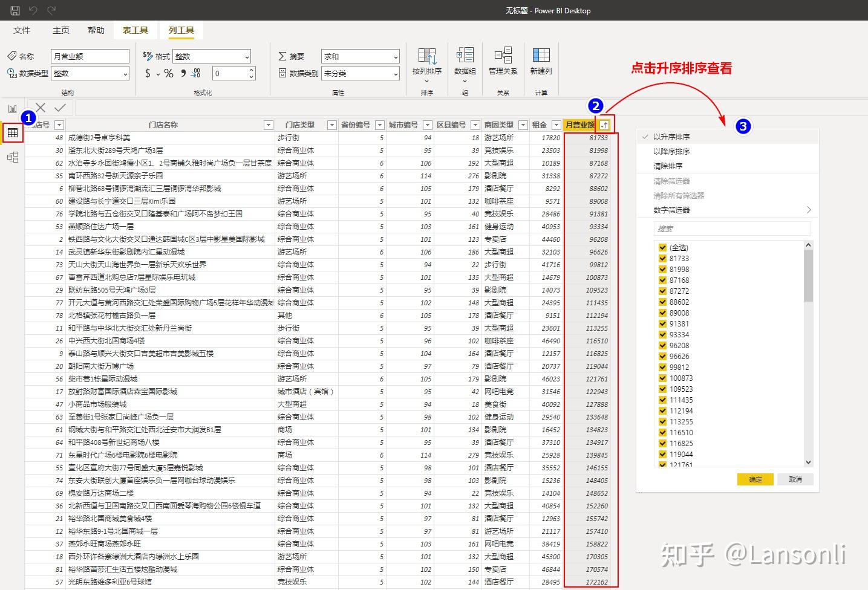Switch to Model relationships view icon
The width and height of the screenshot is (868, 590).
[x=13, y=157]
